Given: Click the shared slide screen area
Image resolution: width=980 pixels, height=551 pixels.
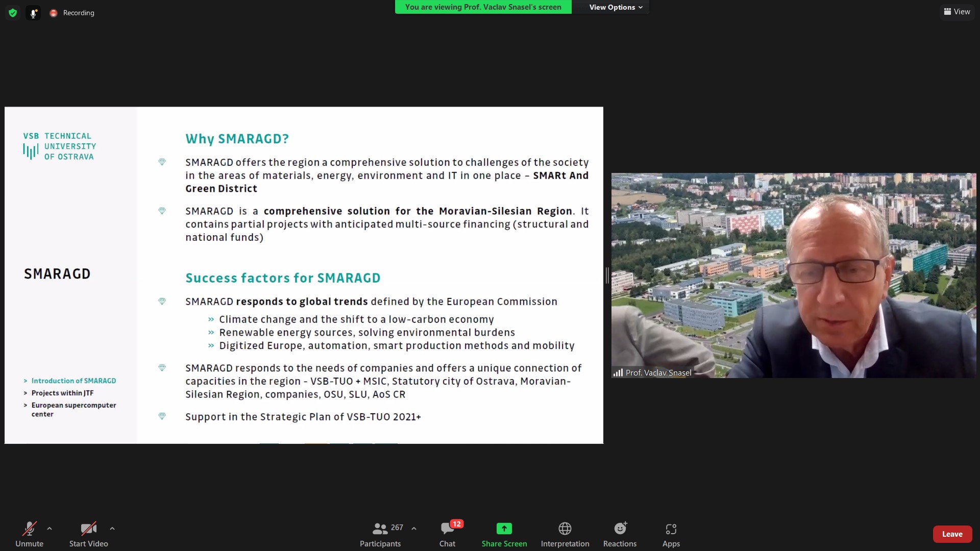Looking at the screenshot, I should (304, 275).
